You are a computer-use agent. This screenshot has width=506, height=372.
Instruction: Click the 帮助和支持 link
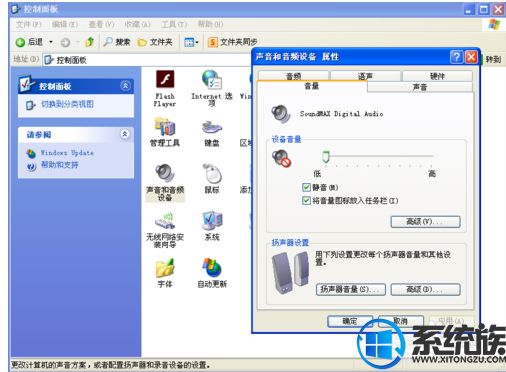tap(60, 165)
